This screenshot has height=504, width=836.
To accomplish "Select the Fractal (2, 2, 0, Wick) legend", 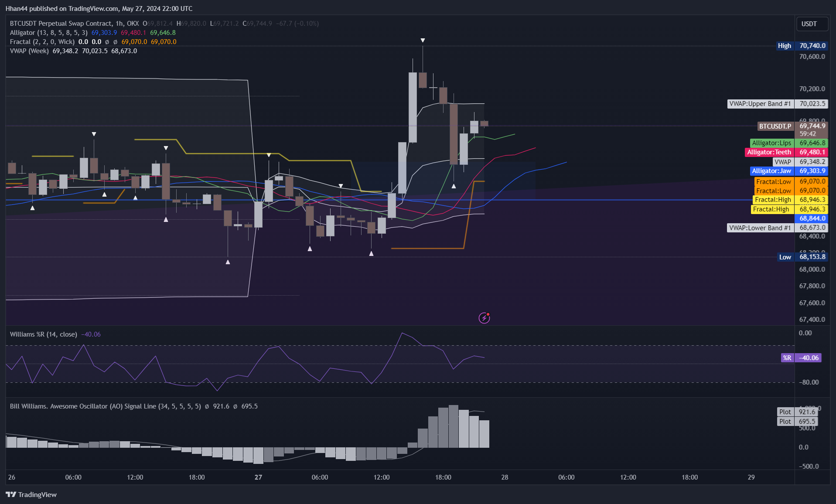I will click(x=42, y=42).
